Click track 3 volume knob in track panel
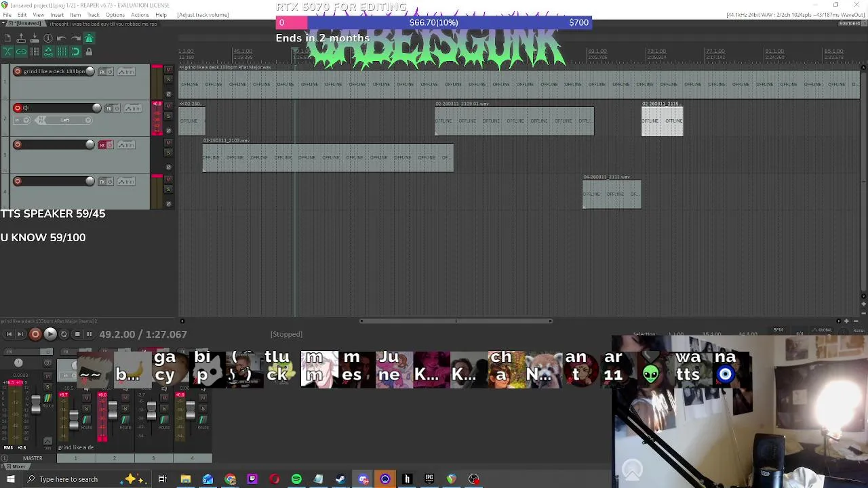The width and height of the screenshot is (868, 488). pyautogui.click(x=90, y=144)
